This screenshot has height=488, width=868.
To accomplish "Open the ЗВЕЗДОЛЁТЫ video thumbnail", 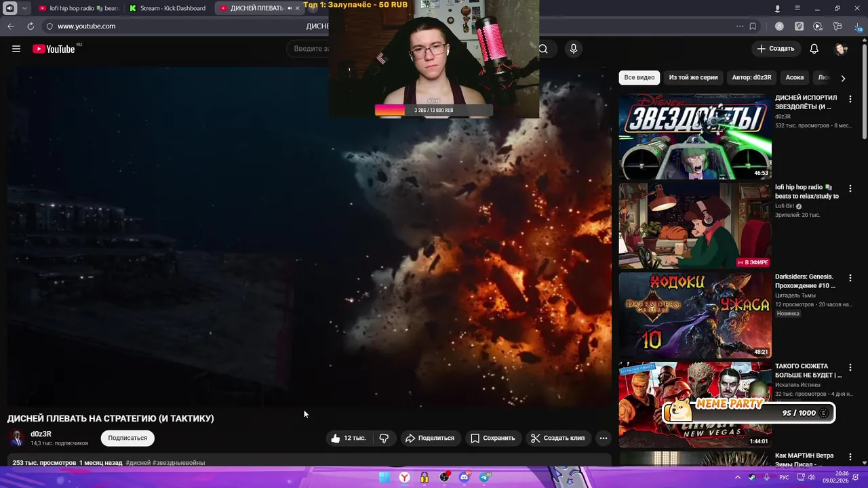I will pos(695,136).
